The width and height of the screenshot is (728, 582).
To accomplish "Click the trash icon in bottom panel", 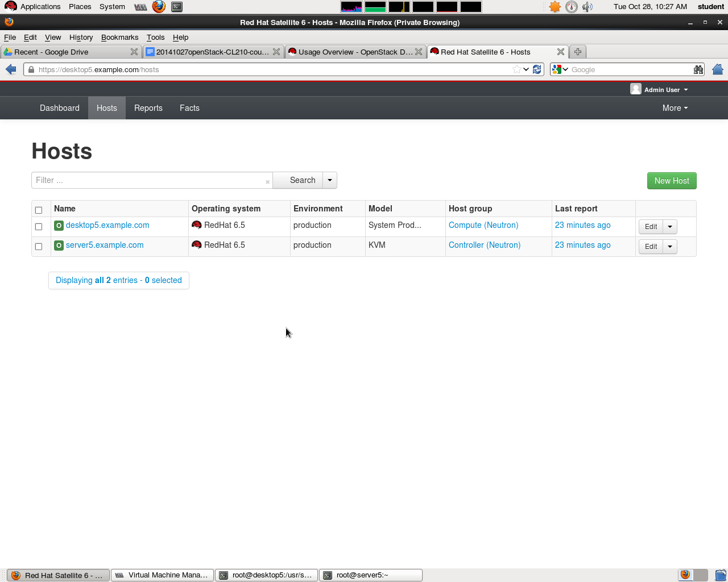I will point(721,575).
